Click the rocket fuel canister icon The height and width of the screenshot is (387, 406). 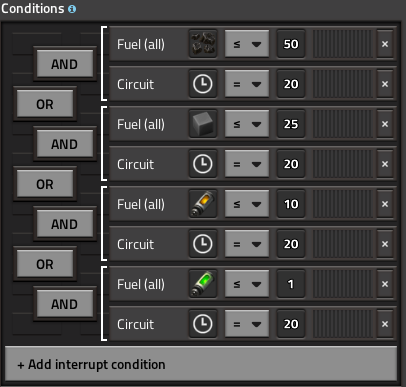pyautogui.click(x=203, y=204)
